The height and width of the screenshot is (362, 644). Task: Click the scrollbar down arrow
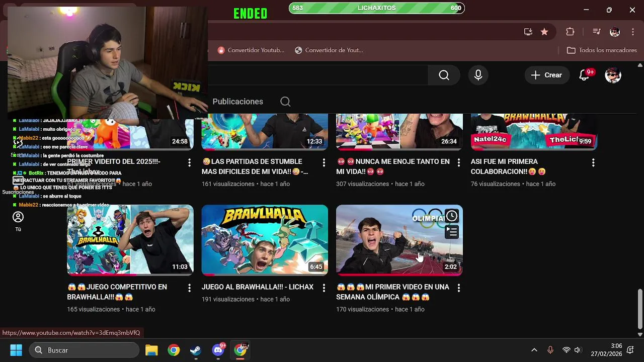pos(640,334)
